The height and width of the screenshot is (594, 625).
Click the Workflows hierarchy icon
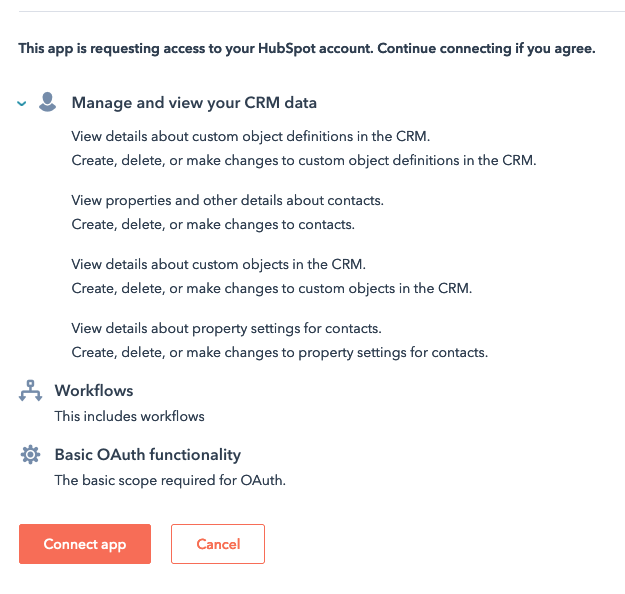[x=30, y=391]
